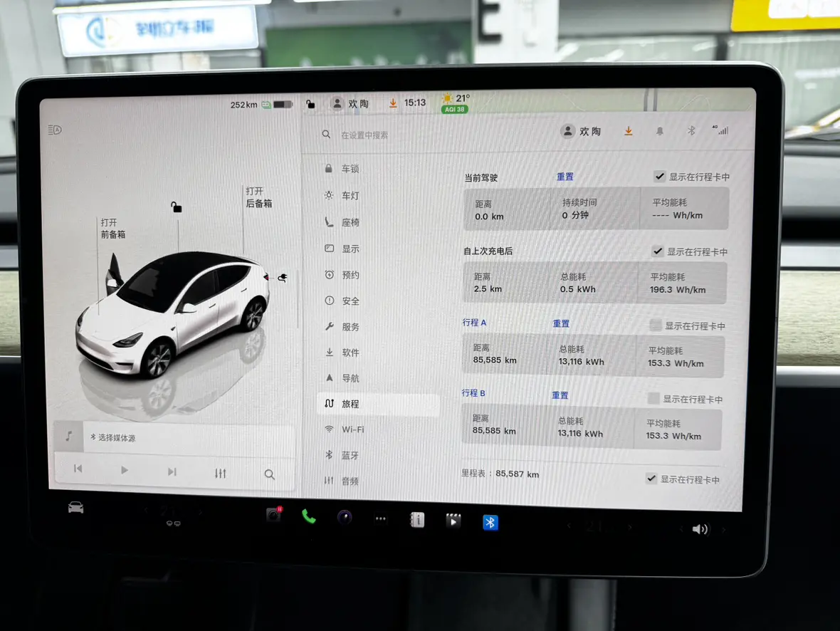This screenshot has width=840, height=631.
Task: Open the green Phone app
Action: [x=308, y=516]
